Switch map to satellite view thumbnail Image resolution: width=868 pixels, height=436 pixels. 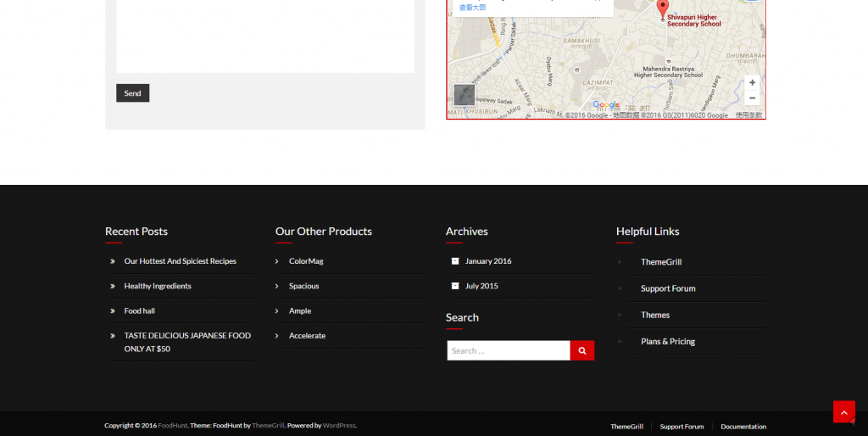point(464,95)
